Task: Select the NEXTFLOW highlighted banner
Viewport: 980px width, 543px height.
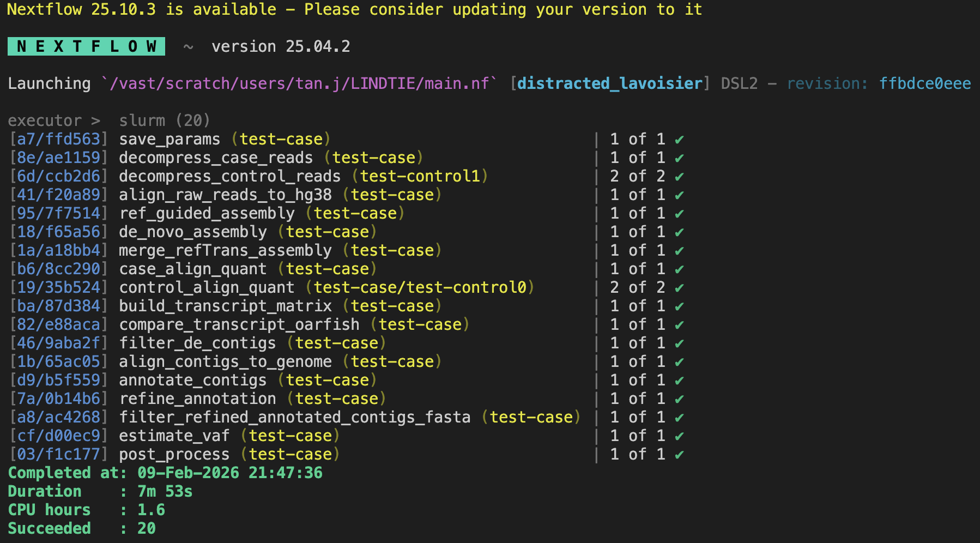Action: tap(86, 46)
